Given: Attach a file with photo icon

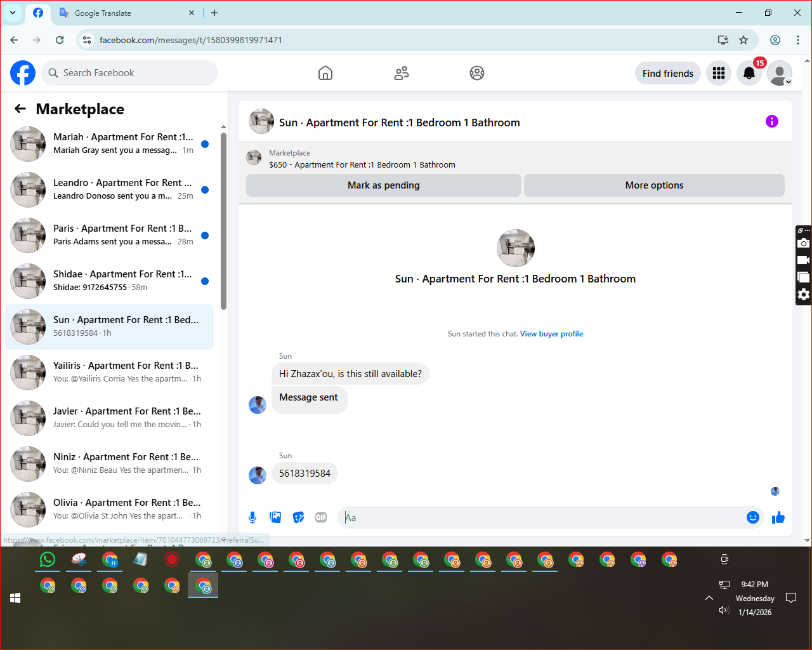Looking at the screenshot, I should pos(275,517).
